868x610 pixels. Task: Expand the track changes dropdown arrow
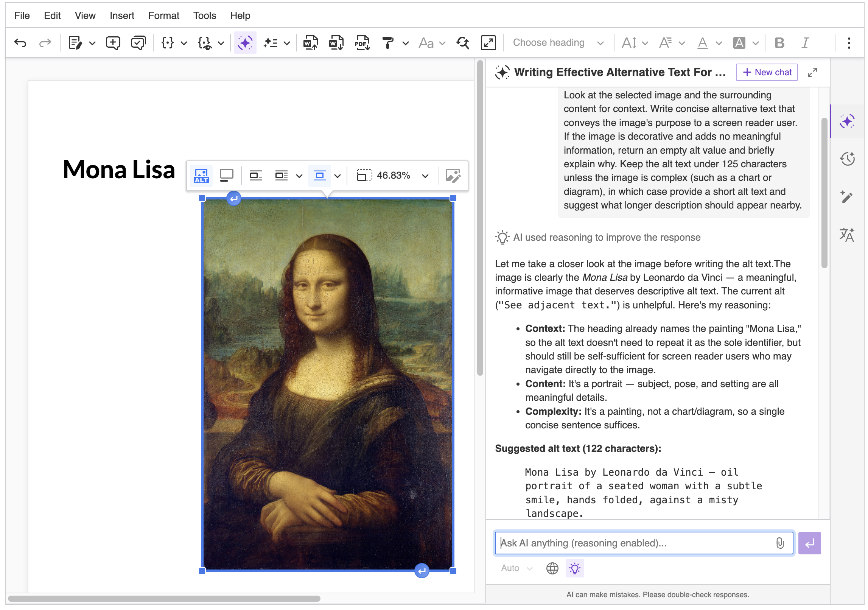click(x=92, y=43)
